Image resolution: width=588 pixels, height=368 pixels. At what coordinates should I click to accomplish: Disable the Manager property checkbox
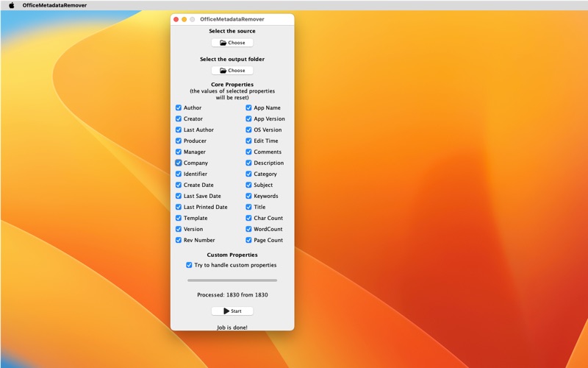179,152
